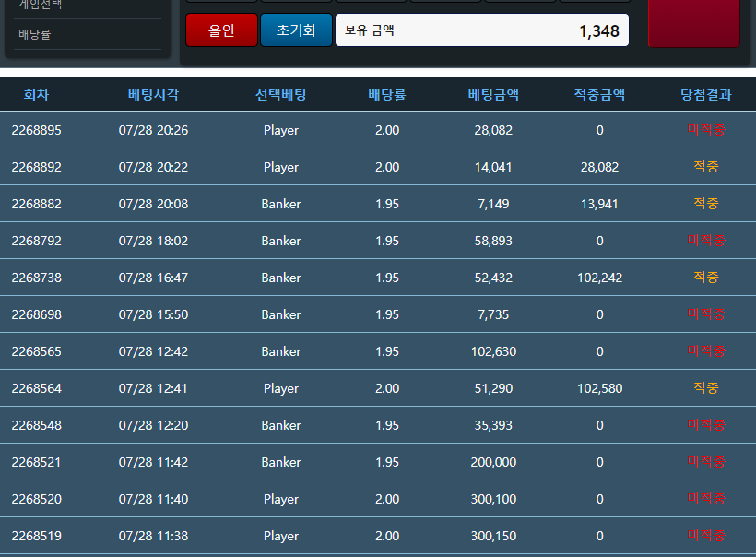Click bet time 07/28 15:50

[x=153, y=314]
